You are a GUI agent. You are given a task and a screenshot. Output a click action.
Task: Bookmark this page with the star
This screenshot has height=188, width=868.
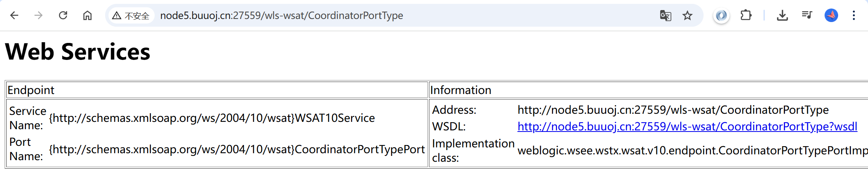(687, 15)
